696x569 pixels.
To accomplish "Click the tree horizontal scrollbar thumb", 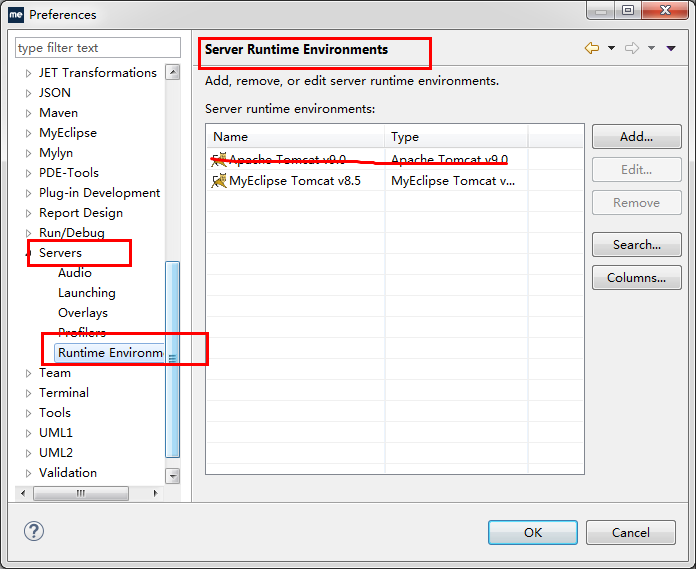I will pos(81,493).
